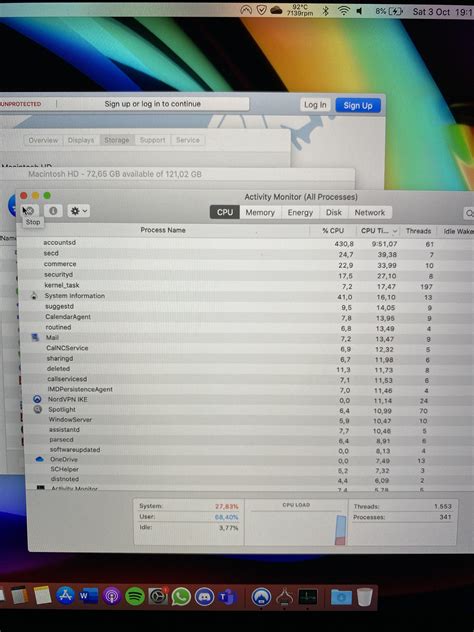Open Discord from the Dock
Image resolution: width=474 pixels, height=632 pixels.
[x=204, y=597]
